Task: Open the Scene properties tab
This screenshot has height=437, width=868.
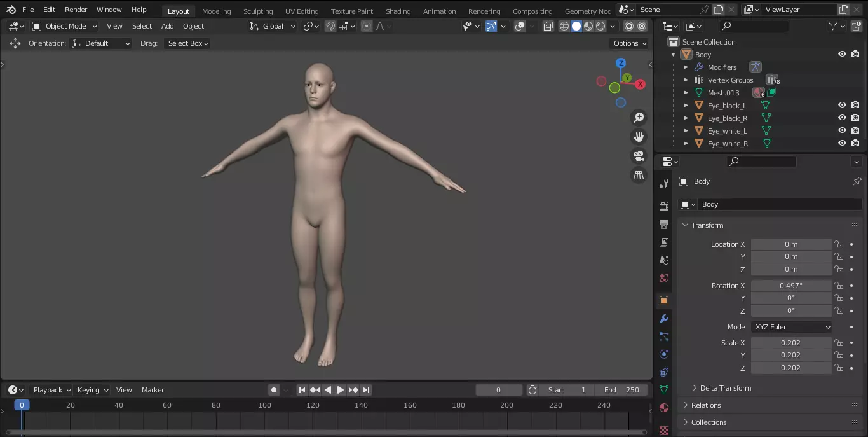Action: [664, 260]
